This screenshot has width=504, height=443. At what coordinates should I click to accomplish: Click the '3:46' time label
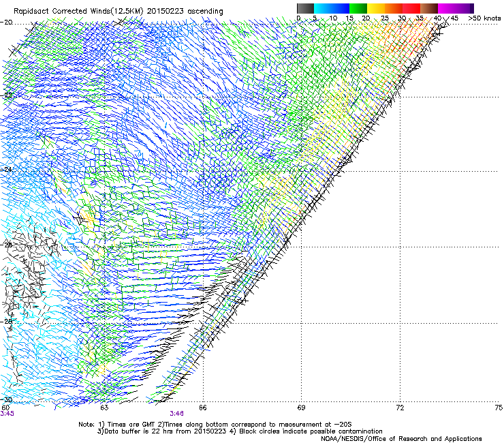pyautogui.click(x=177, y=414)
